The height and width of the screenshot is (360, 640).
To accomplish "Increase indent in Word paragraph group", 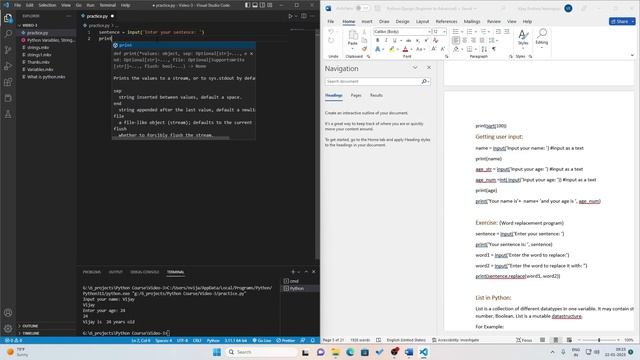I will click(x=507, y=31).
